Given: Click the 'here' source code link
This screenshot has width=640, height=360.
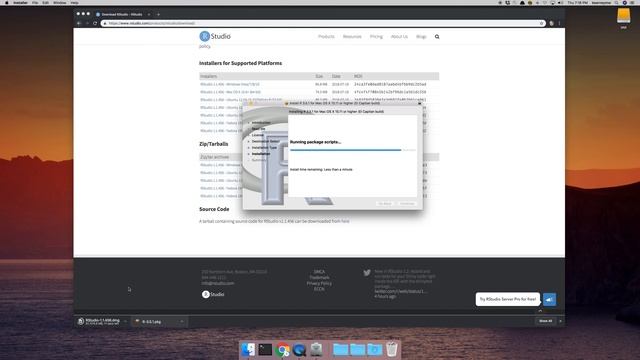Looking at the screenshot, I should [345, 221].
